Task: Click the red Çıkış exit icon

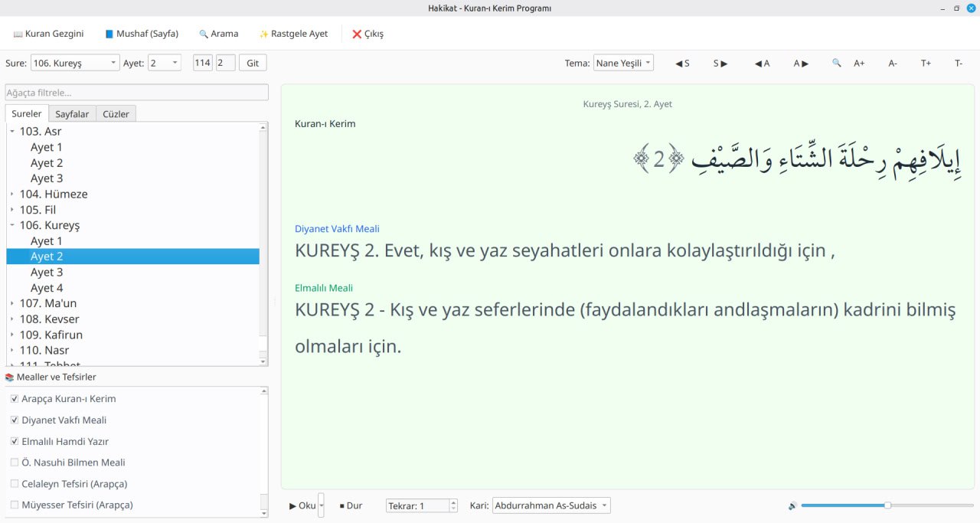Action: click(x=357, y=34)
